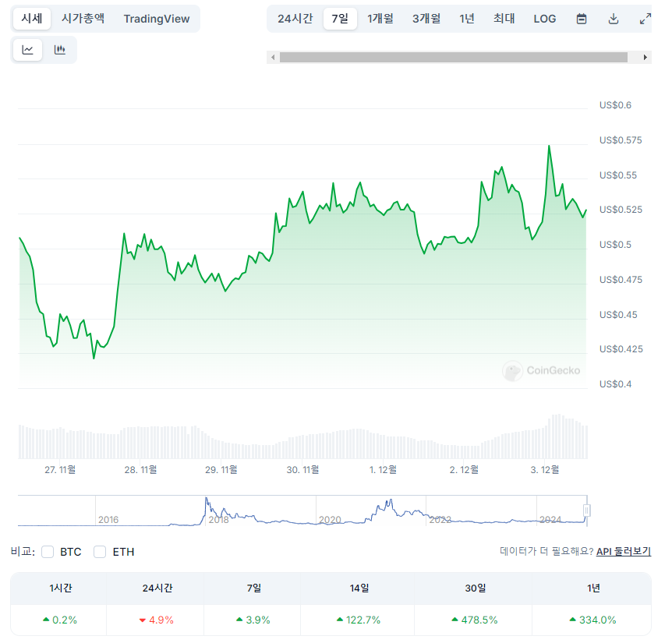
Task: Click 2018 peak in overview navigator
Action: tap(206, 500)
